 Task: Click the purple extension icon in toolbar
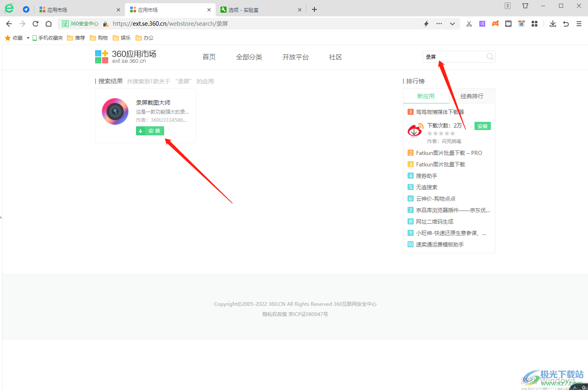(482, 24)
